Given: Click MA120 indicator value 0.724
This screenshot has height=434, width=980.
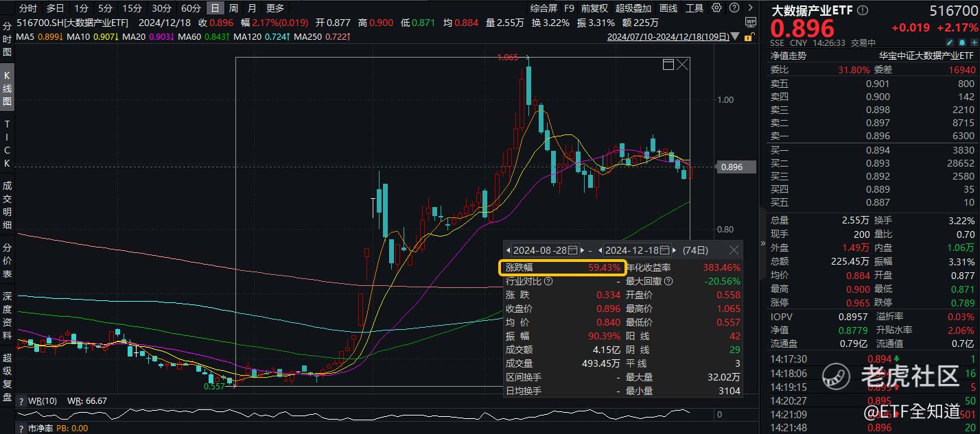Looking at the screenshot, I should click(279, 36).
